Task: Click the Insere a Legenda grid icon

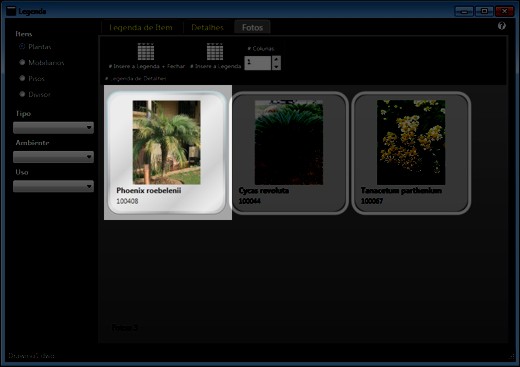Action: (x=215, y=51)
